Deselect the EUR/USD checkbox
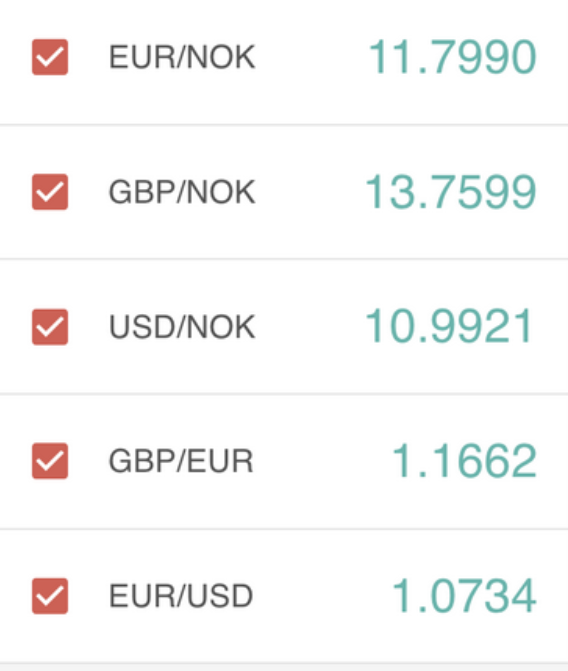This screenshot has width=568, height=671. click(x=50, y=596)
